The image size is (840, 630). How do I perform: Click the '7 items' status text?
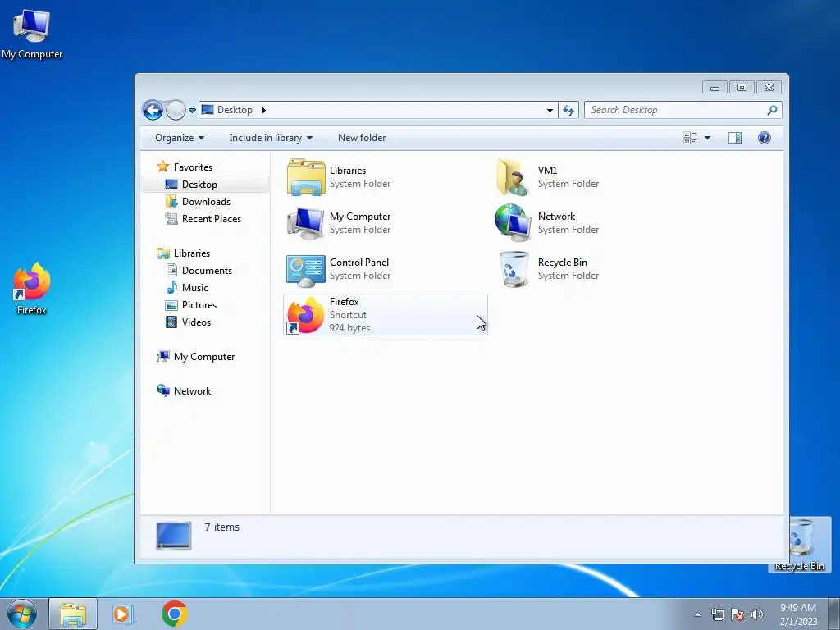tap(221, 527)
